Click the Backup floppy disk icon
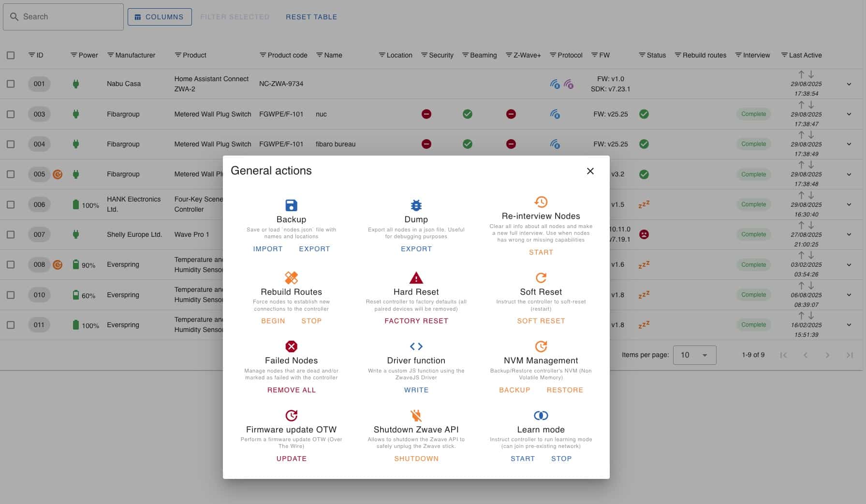This screenshot has width=866, height=504. tap(291, 205)
